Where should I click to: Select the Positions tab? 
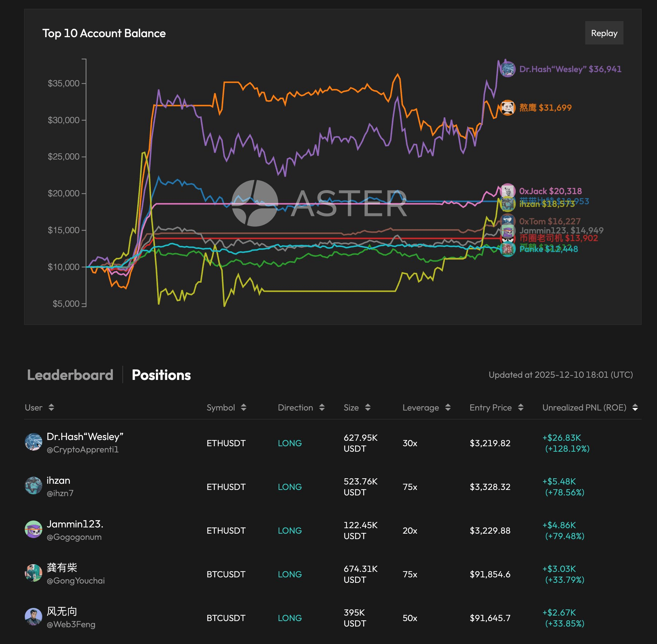click(x=161, y=375)
